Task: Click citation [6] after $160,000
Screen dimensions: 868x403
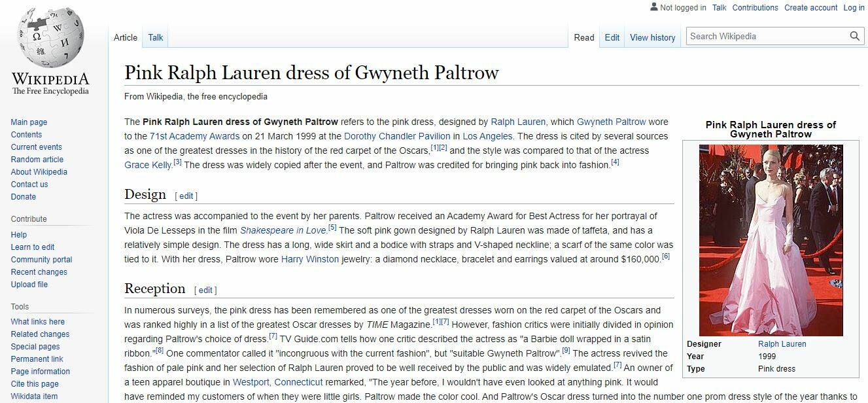Action: tap(666, 256)
